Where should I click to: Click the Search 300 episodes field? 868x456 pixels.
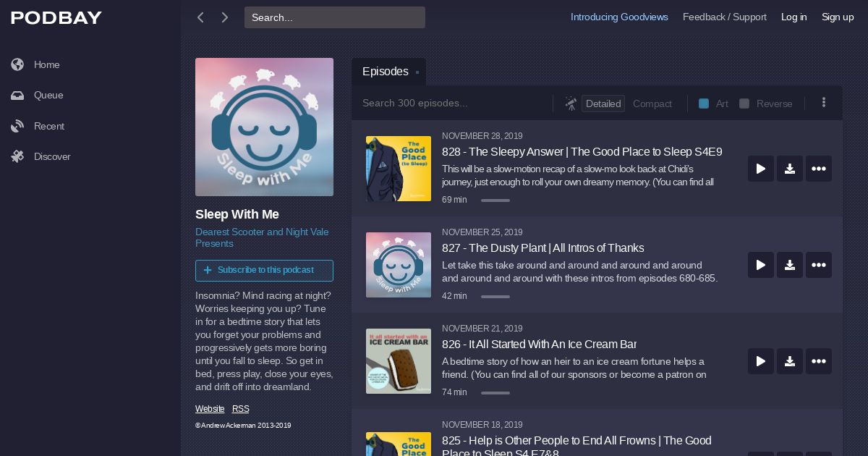[452, 104]
